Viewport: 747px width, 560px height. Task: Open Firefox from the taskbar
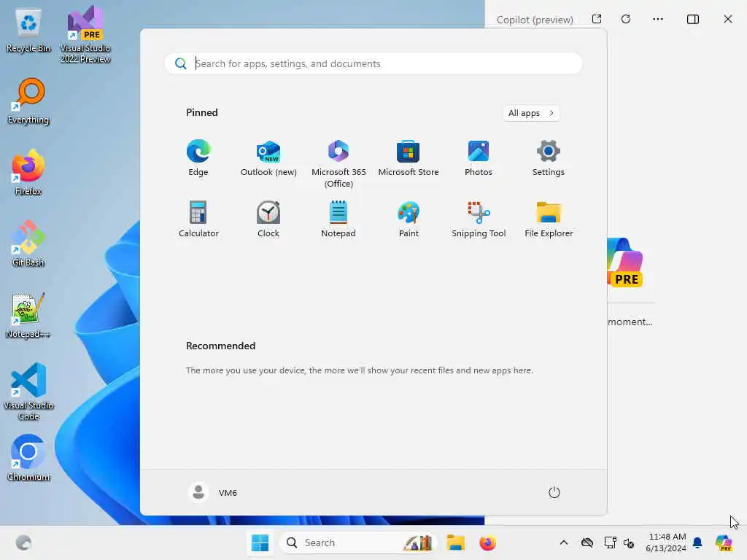pyautogui.click(x=487, y=542)
